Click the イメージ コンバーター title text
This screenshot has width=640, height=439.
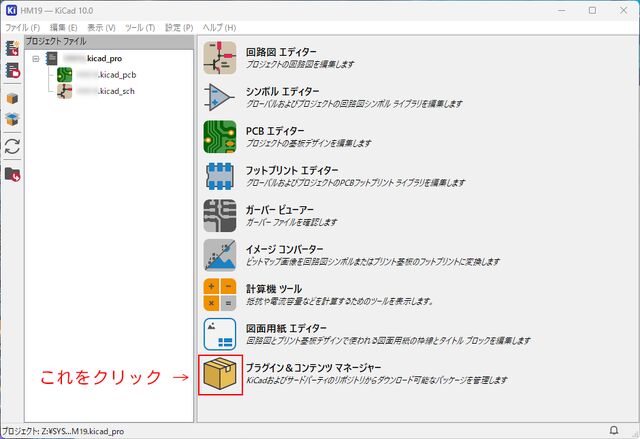click(x=284, y=250)
